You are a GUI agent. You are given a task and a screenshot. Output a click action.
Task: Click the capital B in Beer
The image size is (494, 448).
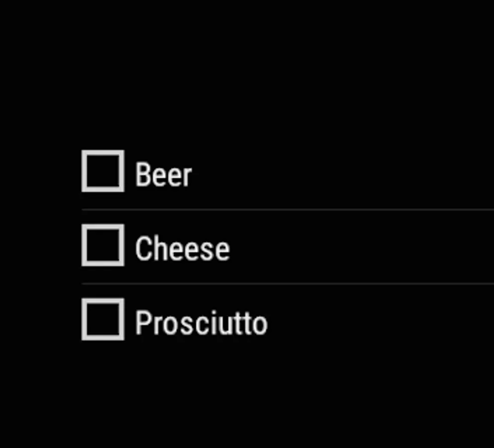(x=142, y=174)
